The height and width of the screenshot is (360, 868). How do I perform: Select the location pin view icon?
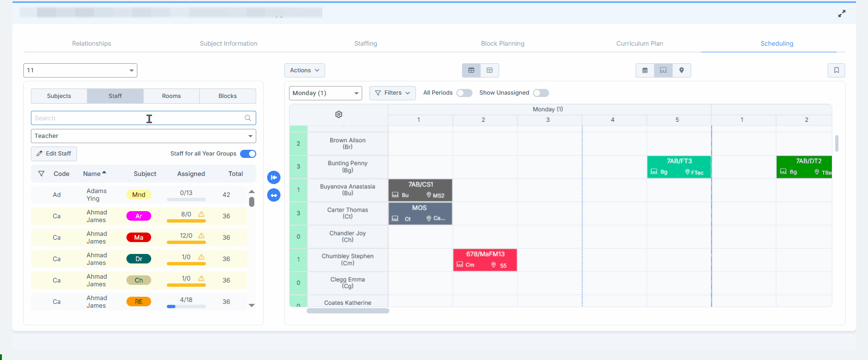pos(681,70)
